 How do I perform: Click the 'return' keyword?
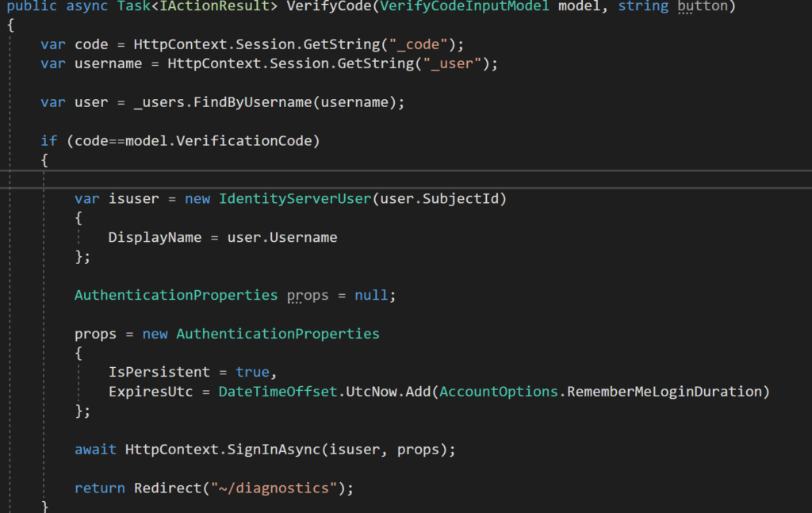pos(100,488)
